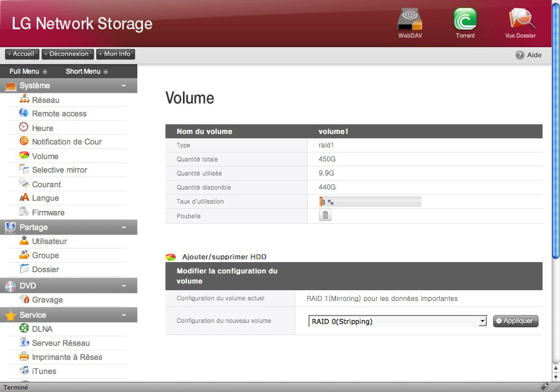Screen dimensions: 560x392
Task: Open the Gravage DVD burning page
Action: [x=47, y=300]
